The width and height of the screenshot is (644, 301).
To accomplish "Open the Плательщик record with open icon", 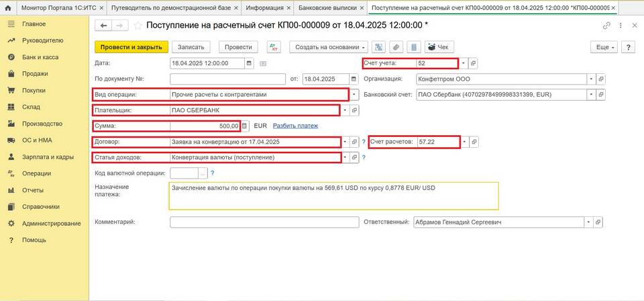I will [x=356, y=110].
